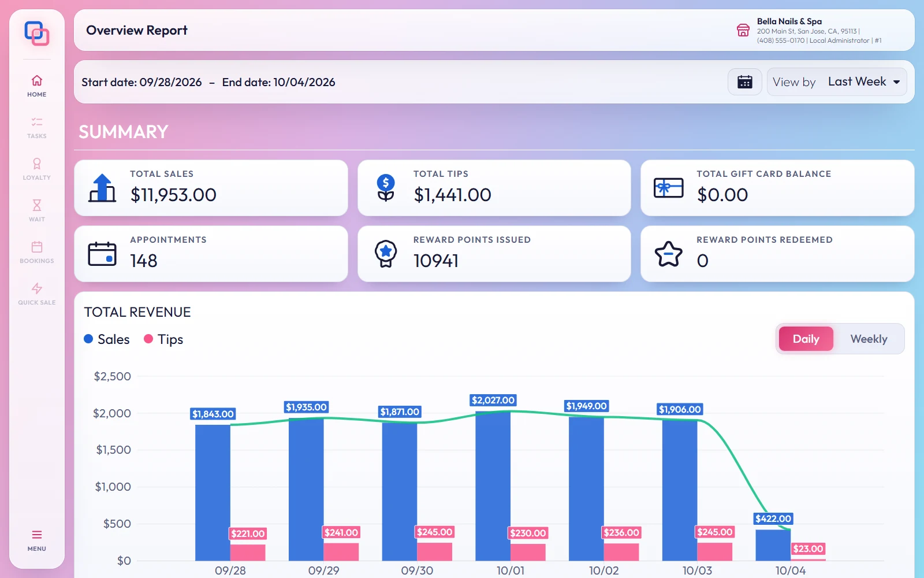This screenshot has height=578, width=924.
Task: Switch chart to Daily view
Action: coord(806,339)
